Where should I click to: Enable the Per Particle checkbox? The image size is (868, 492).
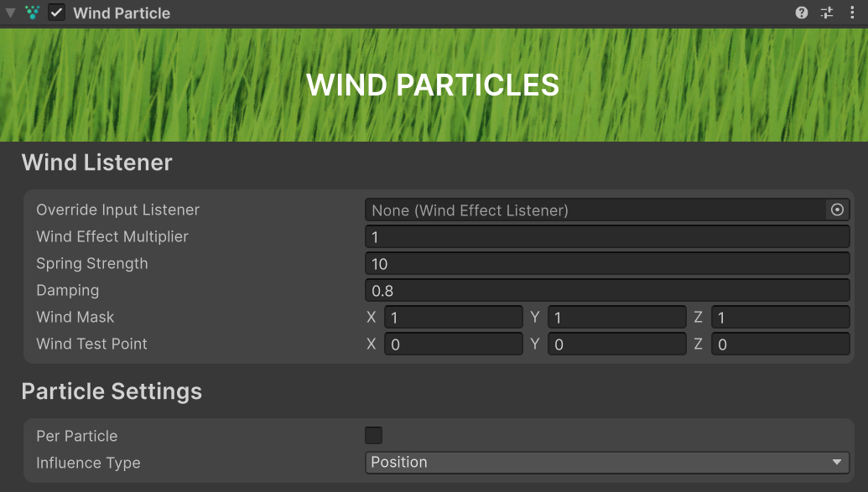(373, 436)
